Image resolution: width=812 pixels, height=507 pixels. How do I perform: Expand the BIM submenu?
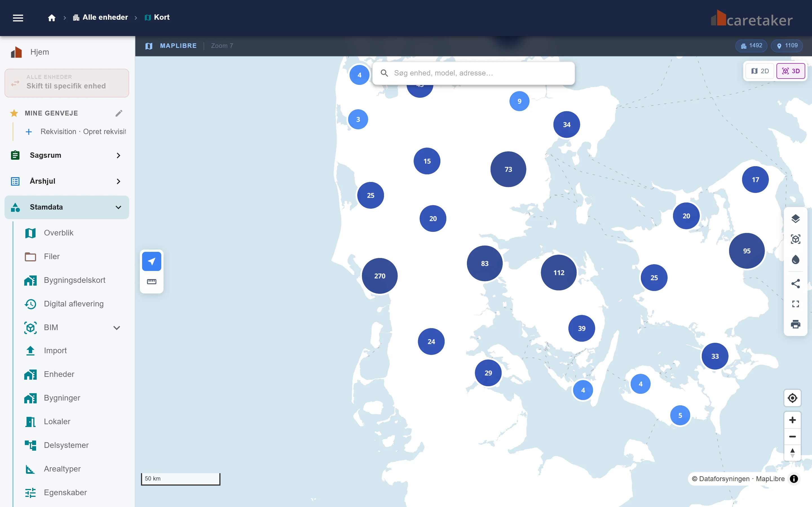point(117,328)
